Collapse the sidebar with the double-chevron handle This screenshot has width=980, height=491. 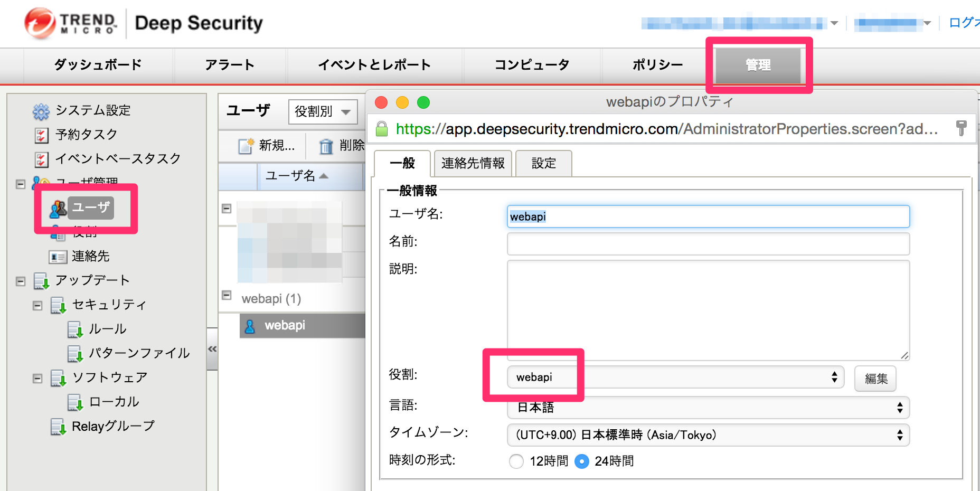pyautogui.click(x=212, y=349)
